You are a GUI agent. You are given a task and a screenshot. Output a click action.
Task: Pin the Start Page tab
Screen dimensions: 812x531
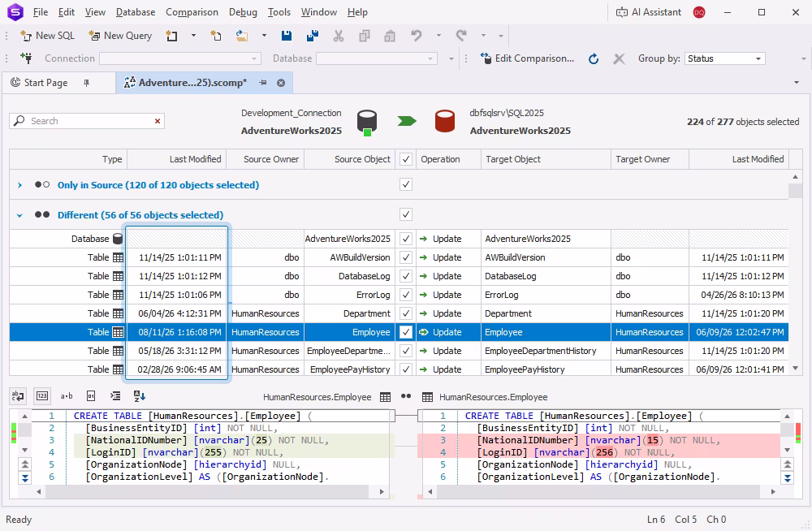point(87,83)
